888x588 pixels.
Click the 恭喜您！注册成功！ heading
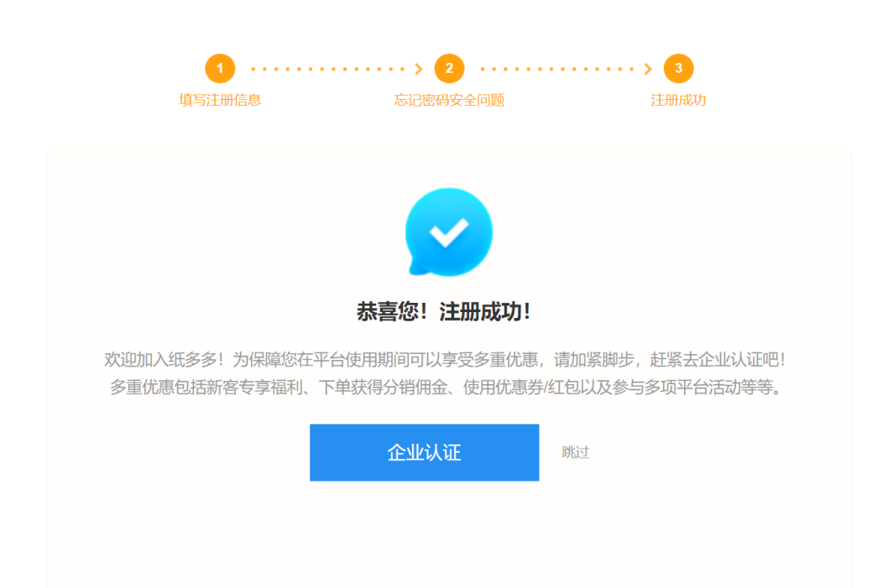coord(444,311)
